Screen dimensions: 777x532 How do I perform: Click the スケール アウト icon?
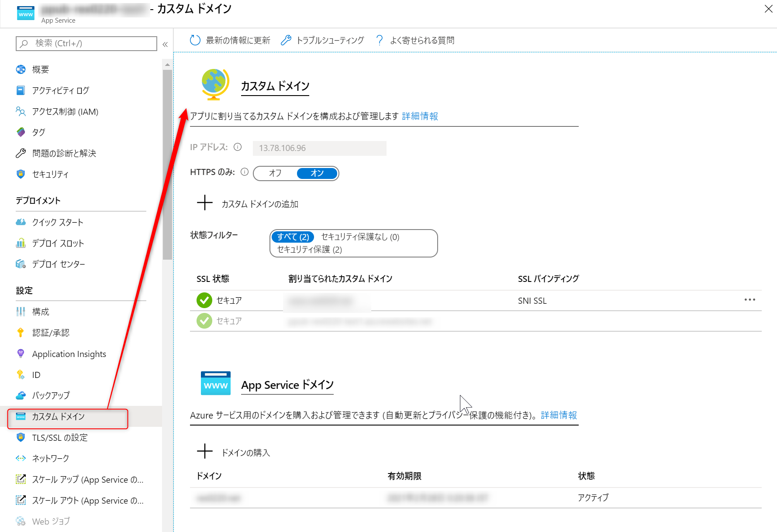pyautogui.click(x=21, y=500)
